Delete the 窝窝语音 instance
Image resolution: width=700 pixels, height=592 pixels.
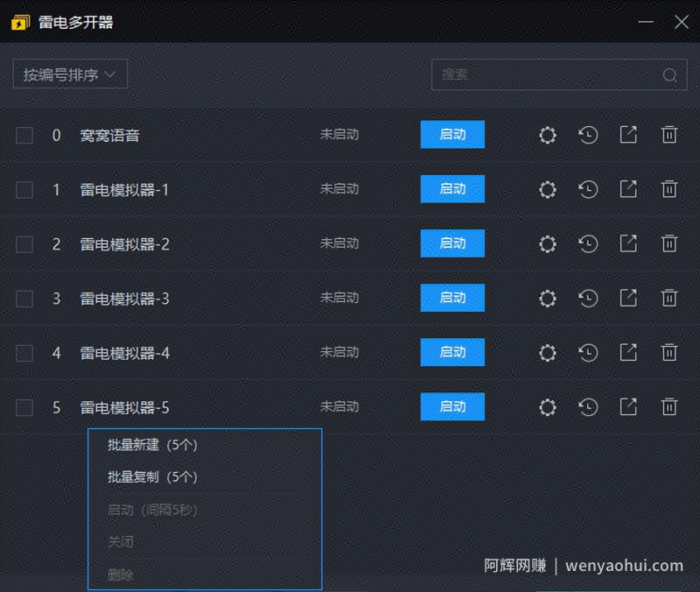coord(668,135)
